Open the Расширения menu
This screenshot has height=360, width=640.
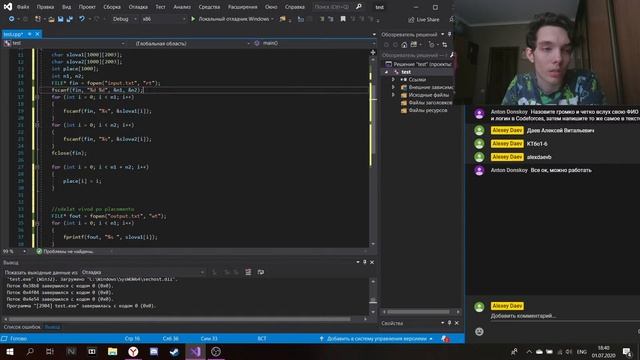pyautogui.click(x=242, y=7)
